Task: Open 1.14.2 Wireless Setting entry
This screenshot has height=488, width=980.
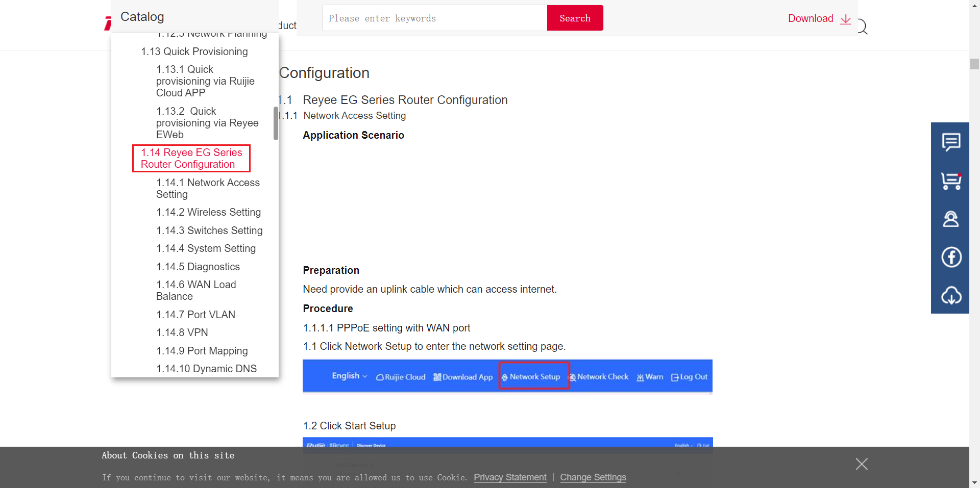Action: click(208, 212)
